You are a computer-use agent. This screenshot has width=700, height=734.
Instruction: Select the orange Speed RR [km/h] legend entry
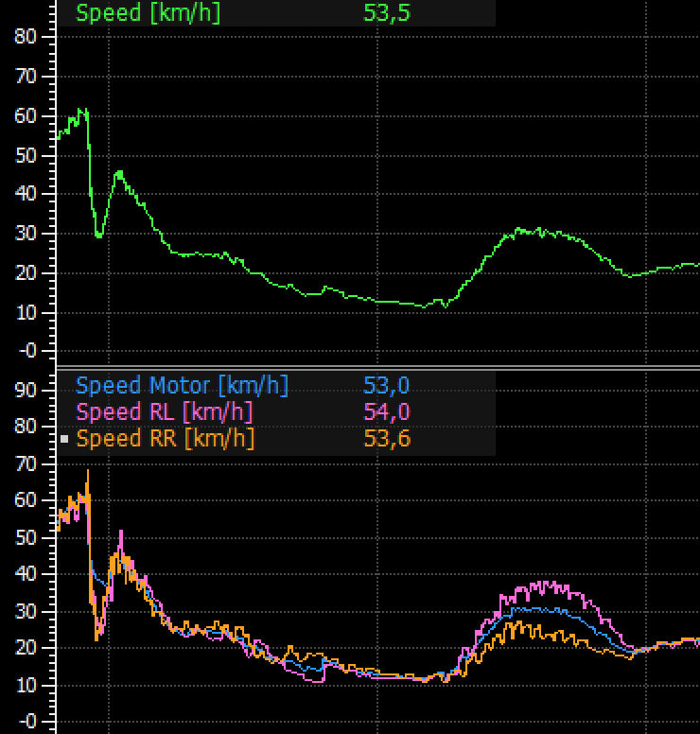point(165,439)
